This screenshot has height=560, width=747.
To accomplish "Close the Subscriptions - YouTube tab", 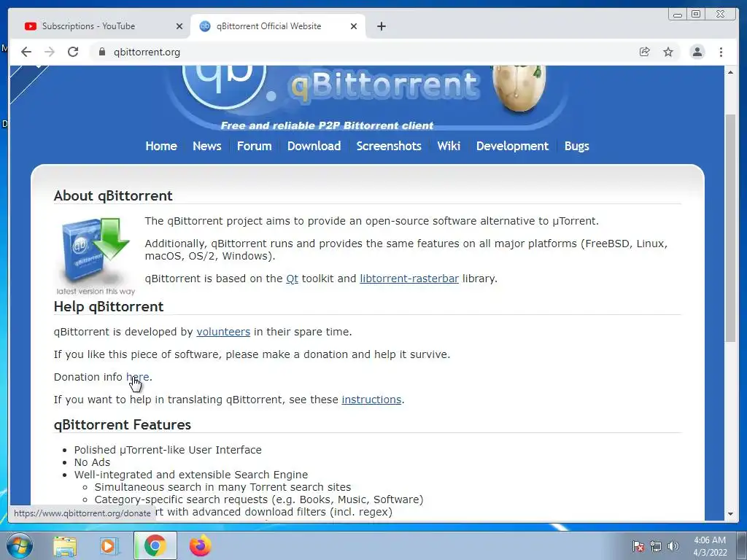I will (179, 26).
